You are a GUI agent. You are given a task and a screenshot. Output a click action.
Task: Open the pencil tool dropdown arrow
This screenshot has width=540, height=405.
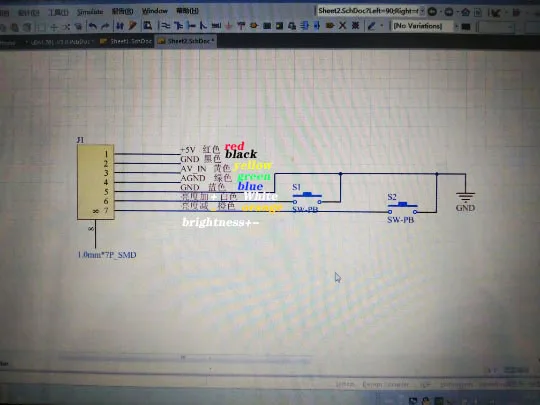tap(382, 26)
